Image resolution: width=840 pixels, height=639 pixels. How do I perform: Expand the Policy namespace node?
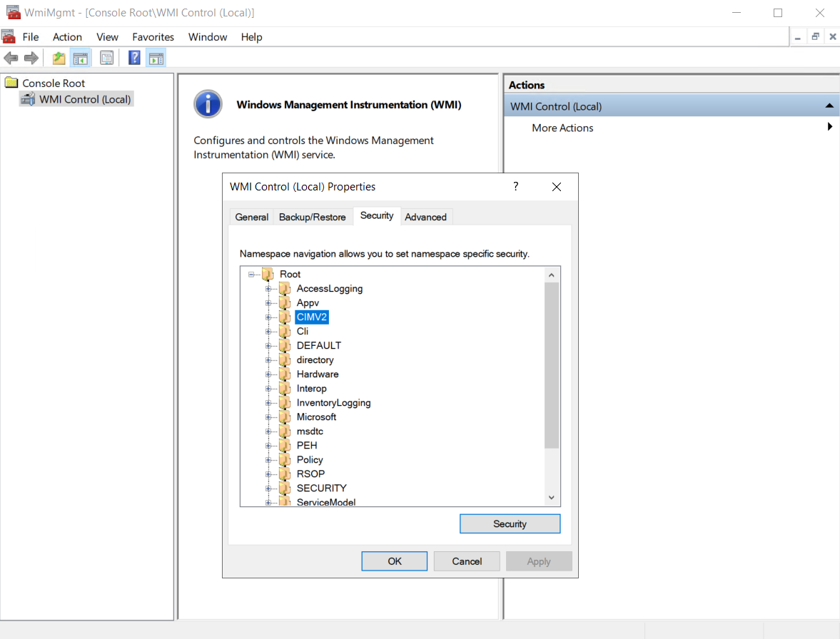[268, 460]
